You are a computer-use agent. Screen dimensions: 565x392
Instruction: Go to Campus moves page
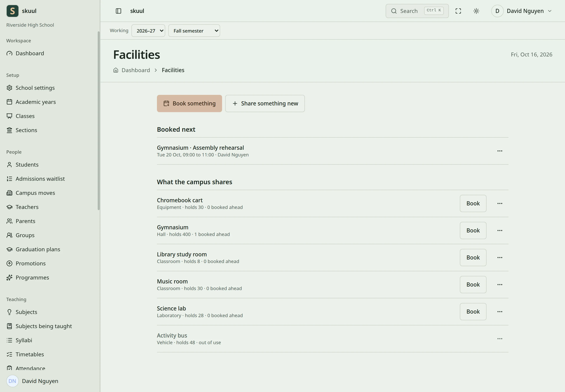coord(35,193)
